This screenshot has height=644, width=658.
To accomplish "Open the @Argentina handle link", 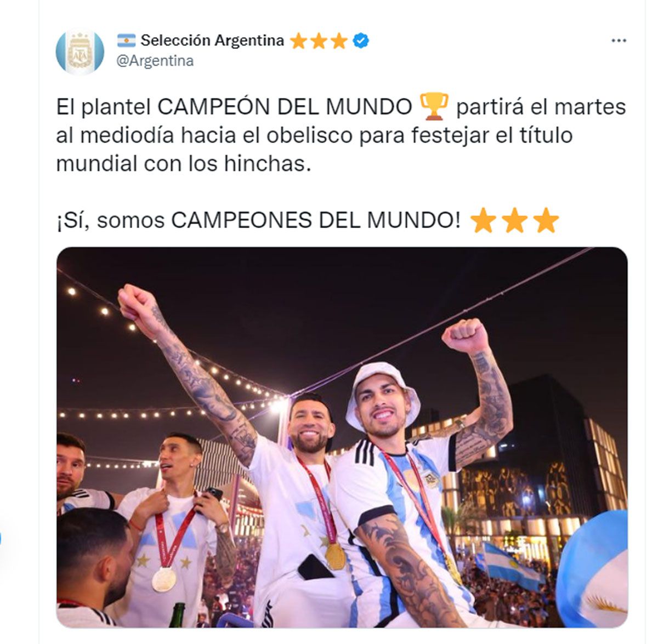I will pos(155,61).
